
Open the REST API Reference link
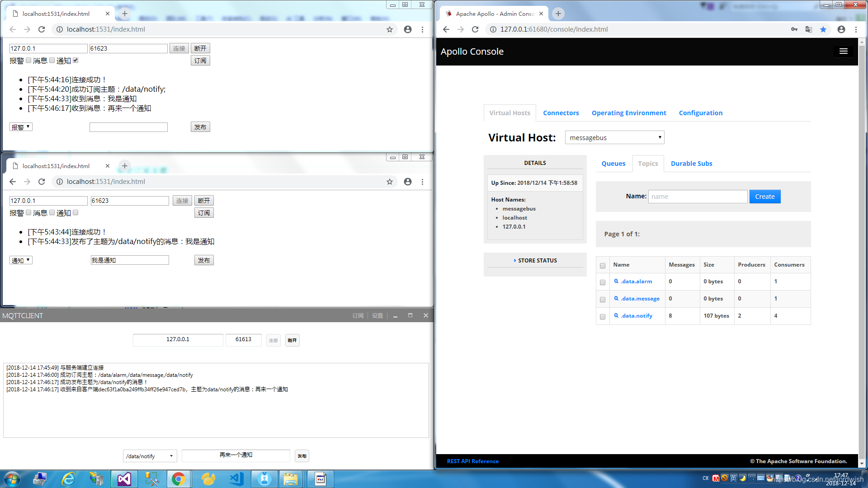point(472,461)
